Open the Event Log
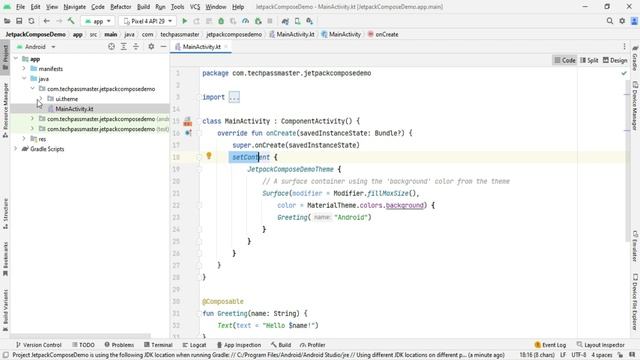Image resolution: width=640 pixels, height=360 pixels. tap(550, 345)
